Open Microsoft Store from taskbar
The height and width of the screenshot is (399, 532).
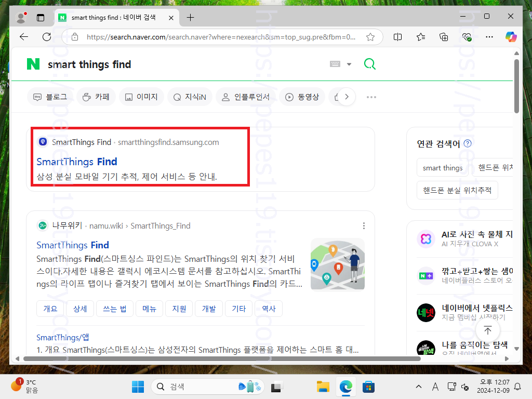[368, 387]
